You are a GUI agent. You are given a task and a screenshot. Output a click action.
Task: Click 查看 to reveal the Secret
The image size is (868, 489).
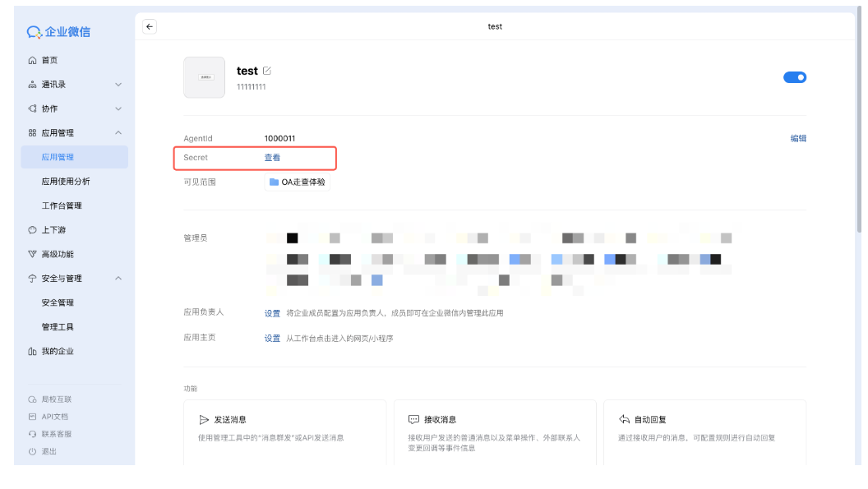(x=271, y=157)
